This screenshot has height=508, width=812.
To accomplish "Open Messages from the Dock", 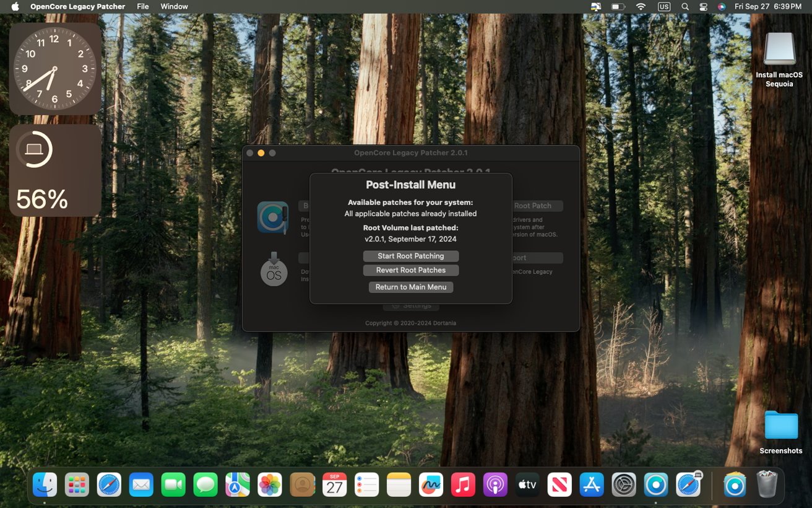I will click(205, 484).
